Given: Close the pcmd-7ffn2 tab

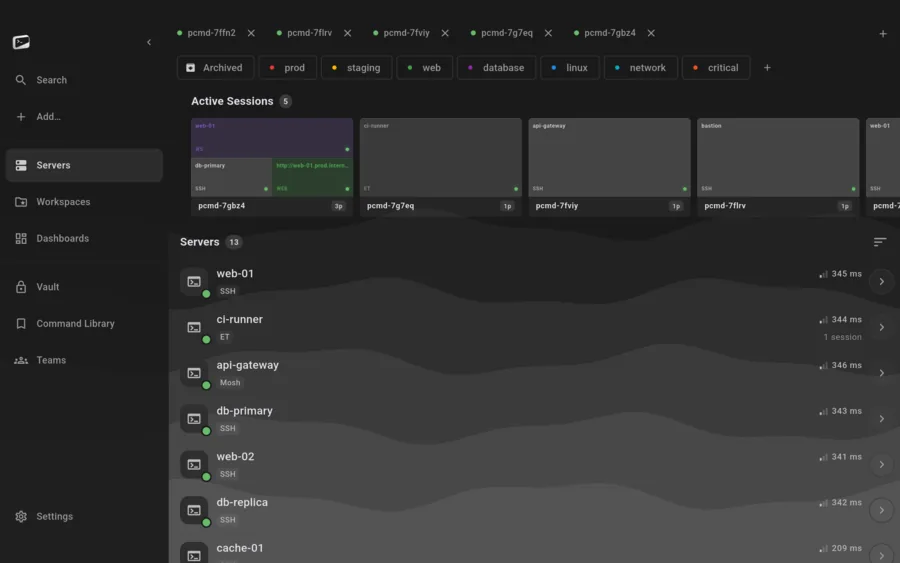Looking at the screenshot, I should (x=251, y=33).
